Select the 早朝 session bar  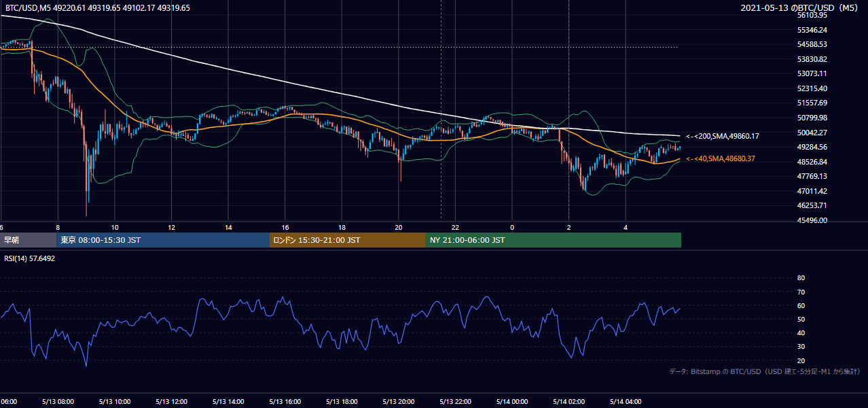tap(29, 240)
